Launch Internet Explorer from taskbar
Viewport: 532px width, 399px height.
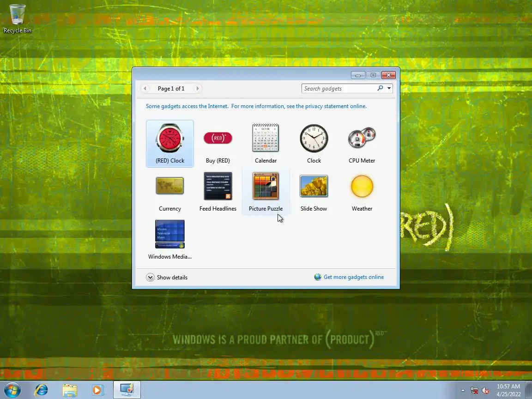[42, 390]
